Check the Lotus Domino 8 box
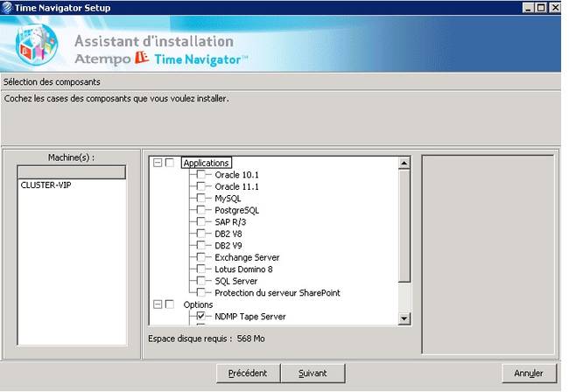 [201, 269]
